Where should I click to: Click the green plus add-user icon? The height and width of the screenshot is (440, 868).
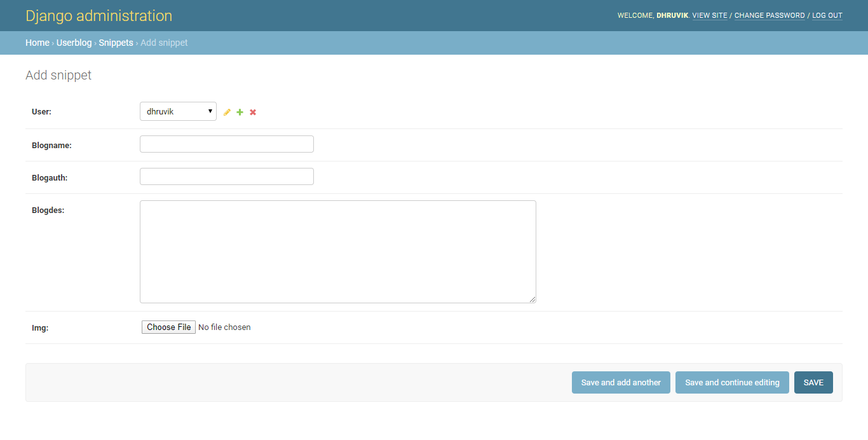point(240,112)
